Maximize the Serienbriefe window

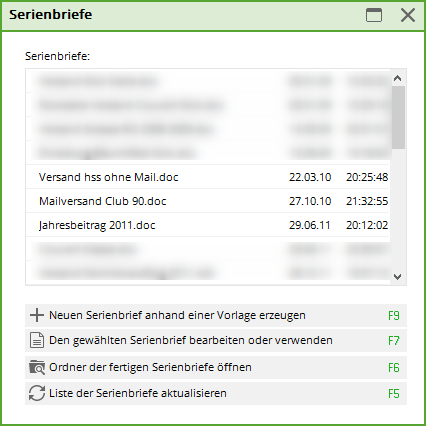[374, 15]
